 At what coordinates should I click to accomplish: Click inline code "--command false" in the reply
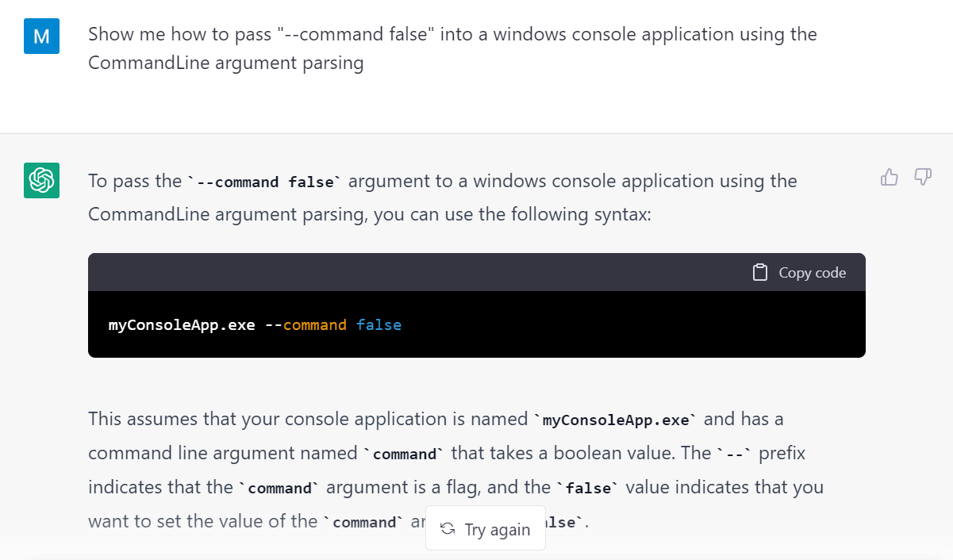[x=264, y=182]
